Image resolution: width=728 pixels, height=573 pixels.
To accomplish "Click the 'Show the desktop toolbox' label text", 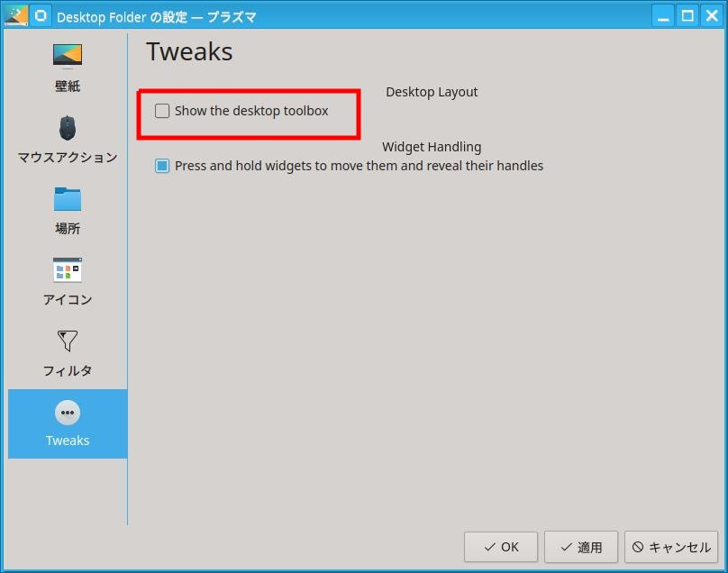I will tap(251, 111).
